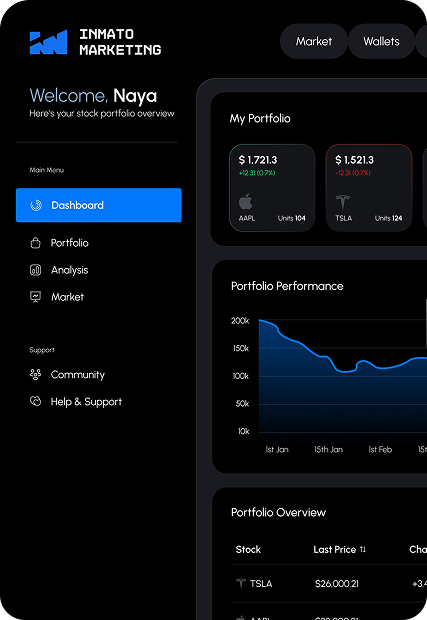Click the Portfolio Overview heading

pyautogui.click(x=278, y=512)
